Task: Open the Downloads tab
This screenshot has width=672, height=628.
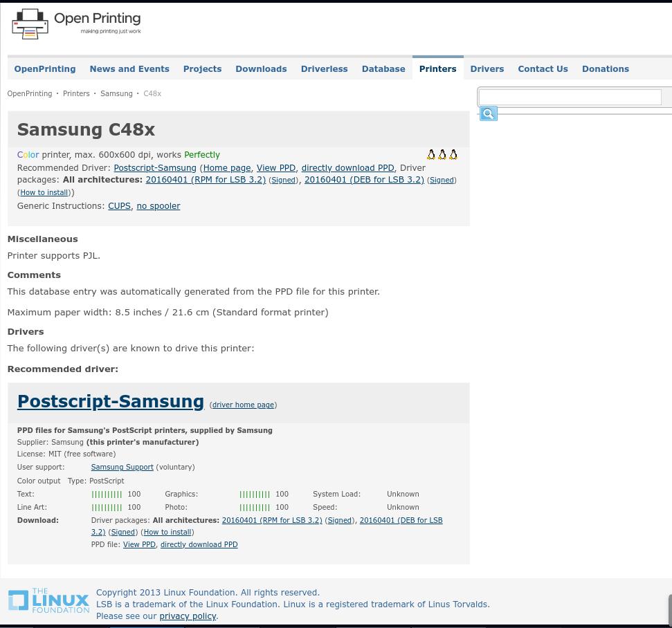Action: [261, 69]
